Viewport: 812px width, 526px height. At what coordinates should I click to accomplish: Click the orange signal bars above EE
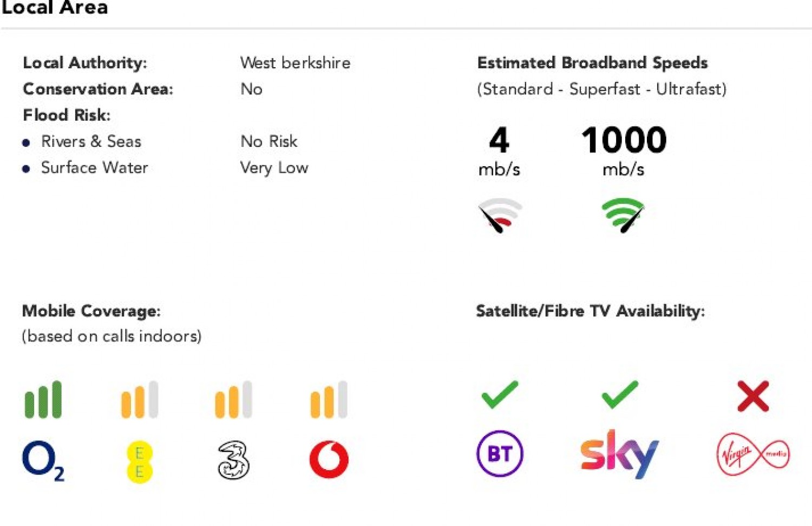139,399
